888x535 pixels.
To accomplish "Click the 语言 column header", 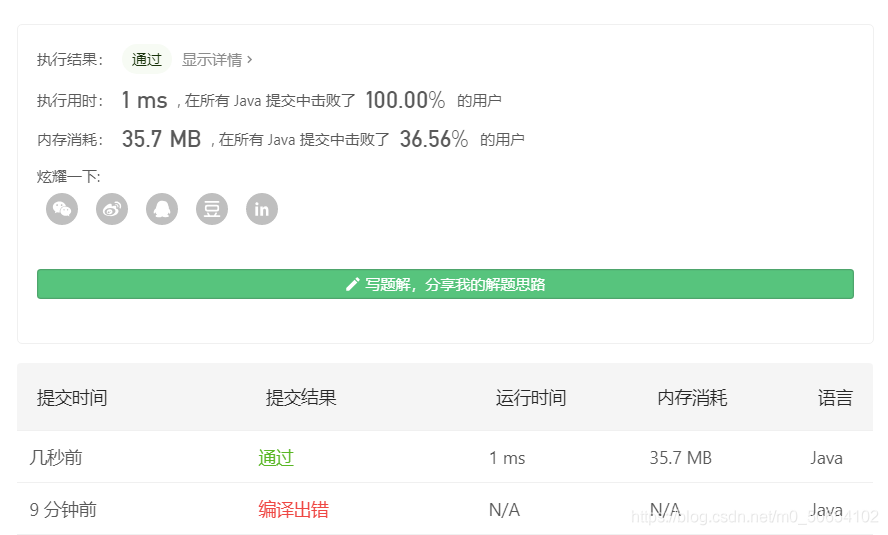I will click(835, 397).
